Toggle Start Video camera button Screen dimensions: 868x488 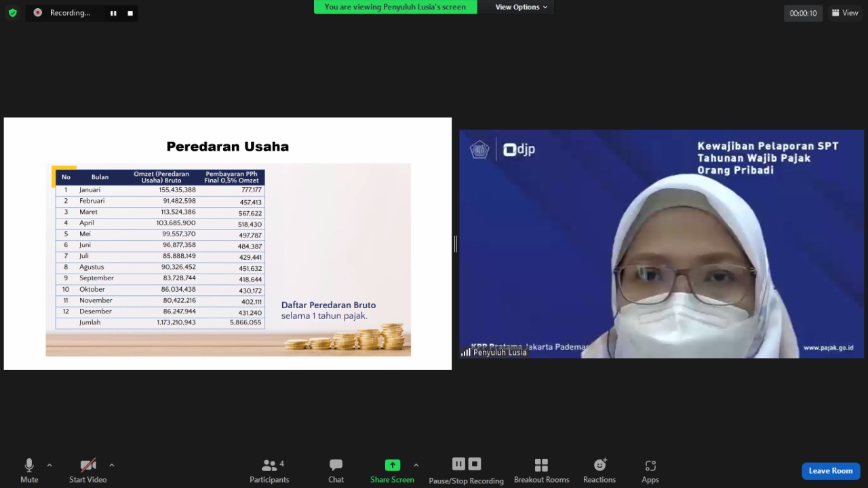click(x=88, y=470)
